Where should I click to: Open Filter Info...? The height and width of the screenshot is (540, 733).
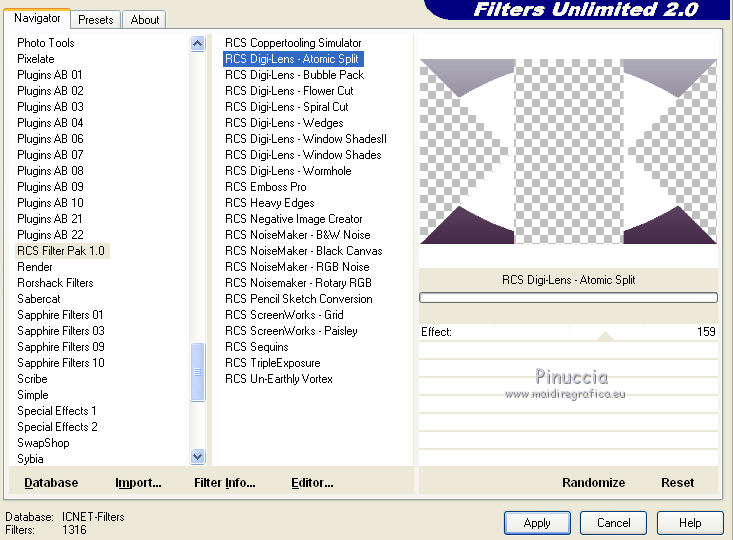coord(225,482)
